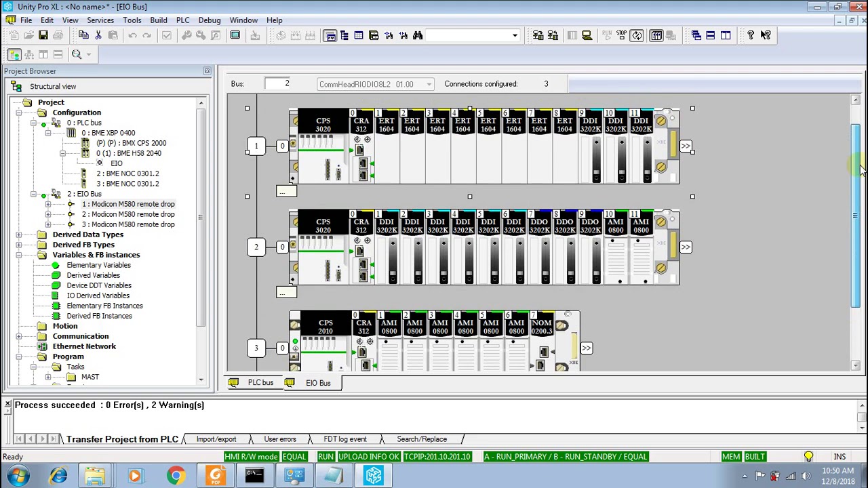
Task: Click the Structural view panel icon
Action: click(16, 87)
